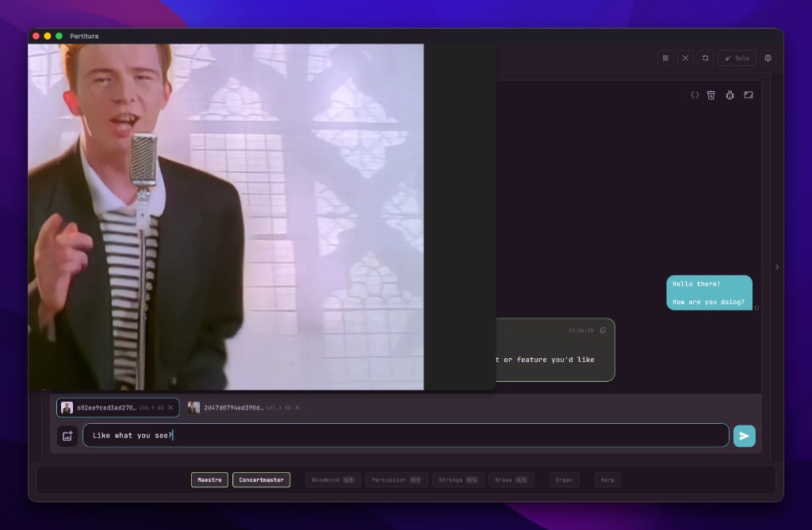Enable the Percussion 0/5 instrument group
Image resolution: width=812 pixels, height=530 pixels.
[396, 479]
